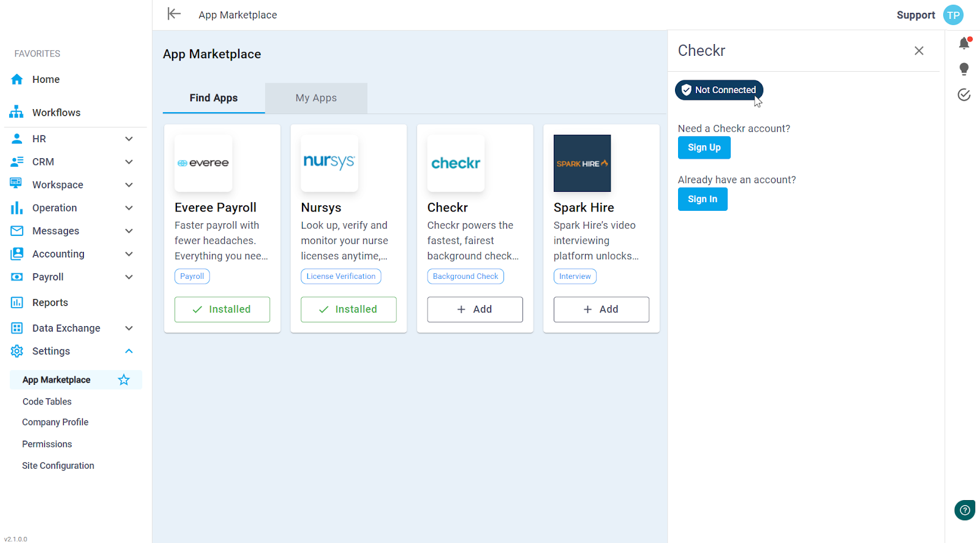Expand the Messages menu chevron
The height and width of the screenshot is (543, 980).
pyautogui.click(x=129, y=230)
